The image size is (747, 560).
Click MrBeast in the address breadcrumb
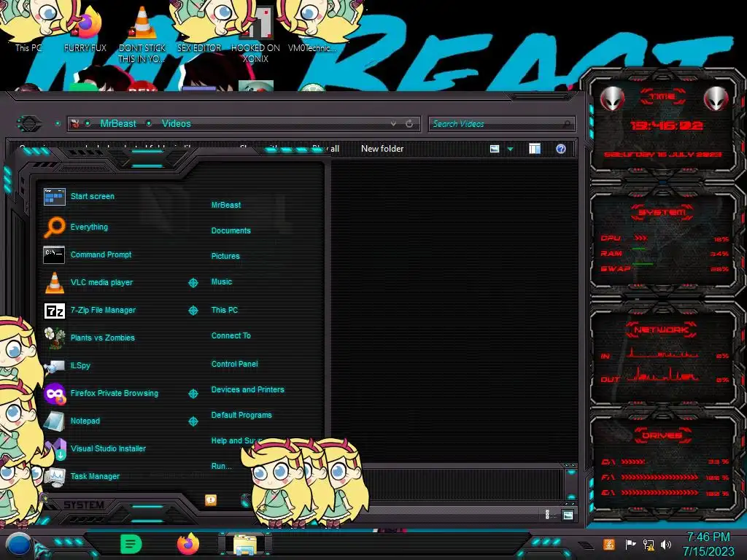118,124
